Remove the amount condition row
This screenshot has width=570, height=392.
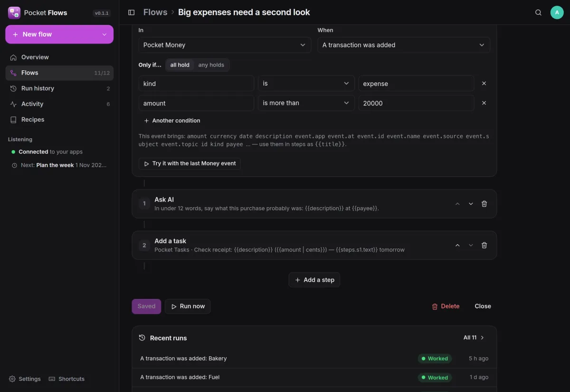(x=484, y=103)
